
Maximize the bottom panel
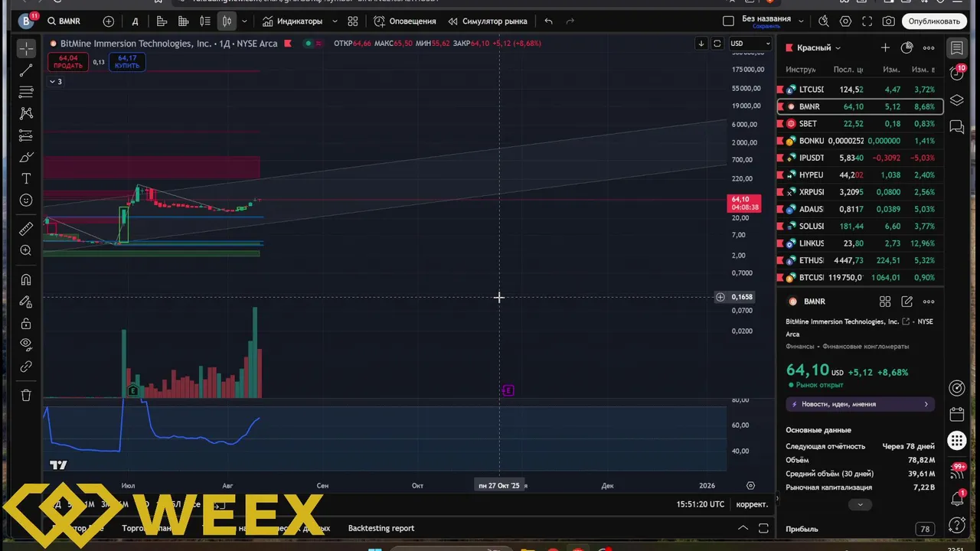(763, 528)
